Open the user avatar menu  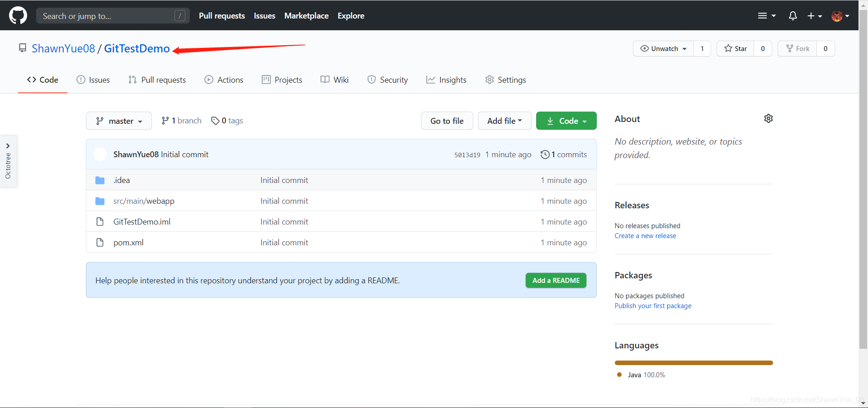tap(840, 16)
